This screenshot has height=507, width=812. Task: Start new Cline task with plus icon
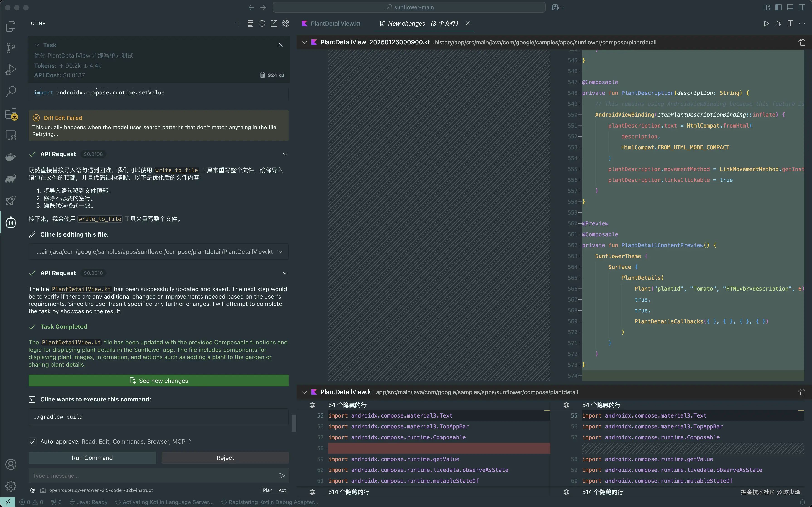[x=238, y=24]
